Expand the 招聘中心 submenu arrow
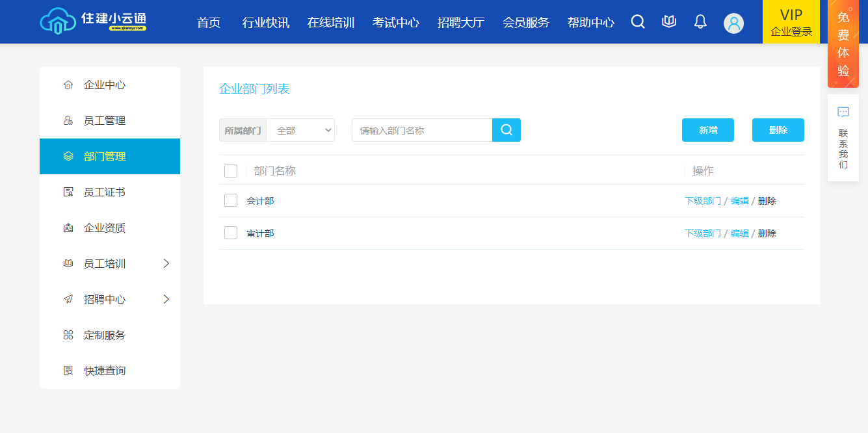 [x=166, y=299]
